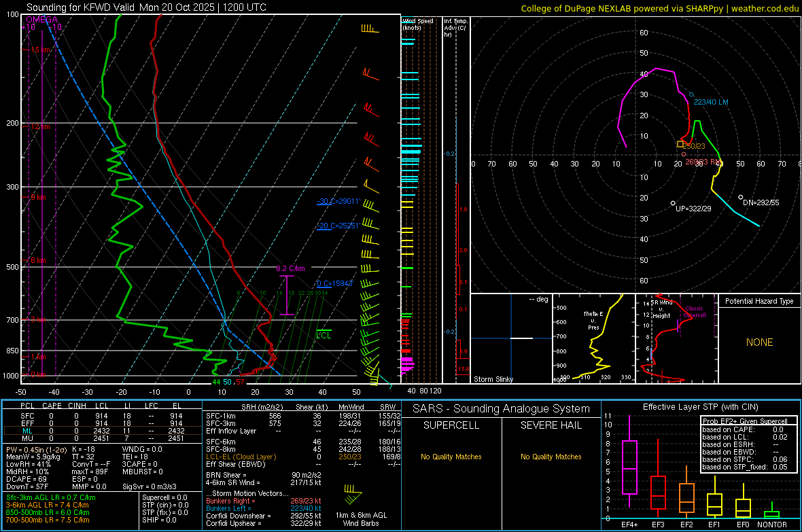This screenshot has height=532, width=802.
Task: Click the green 'LCL' label on skew-T
Action: tap(324, 336)
